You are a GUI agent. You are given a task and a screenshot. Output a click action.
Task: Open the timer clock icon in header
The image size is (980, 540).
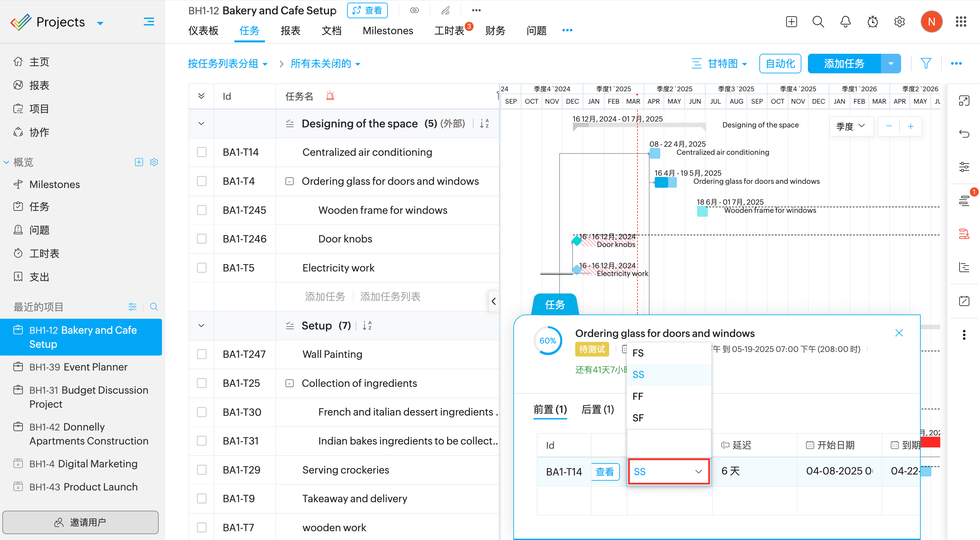coord(872,22)
